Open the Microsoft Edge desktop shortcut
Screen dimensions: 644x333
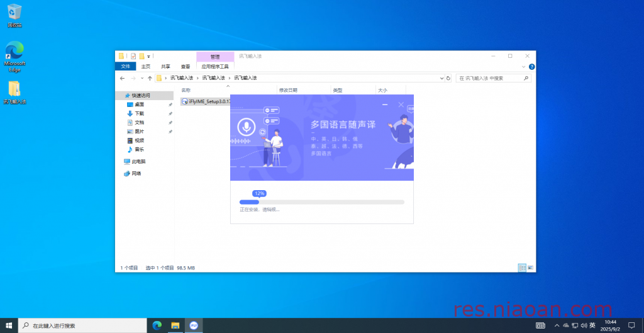14,56
